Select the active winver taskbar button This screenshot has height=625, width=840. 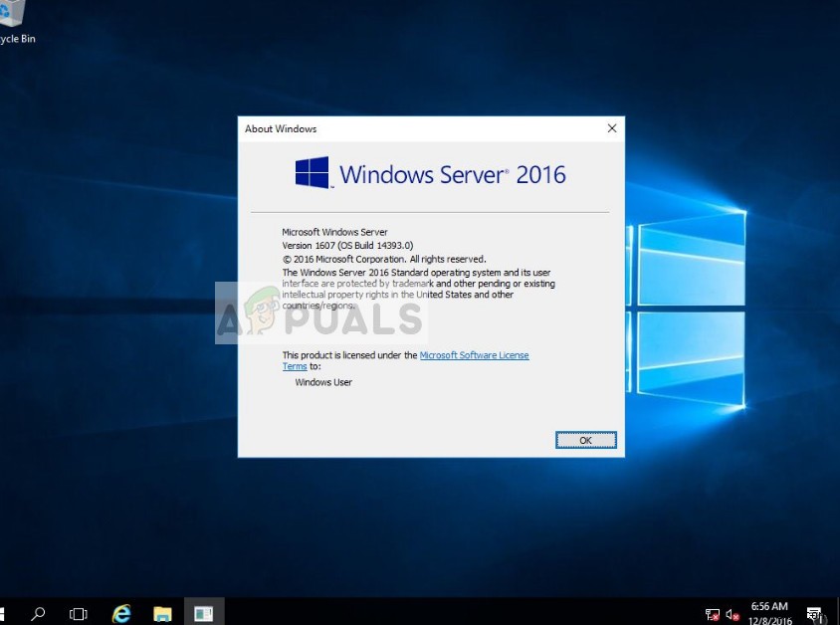pyautogui.click(x=204, y=612)
